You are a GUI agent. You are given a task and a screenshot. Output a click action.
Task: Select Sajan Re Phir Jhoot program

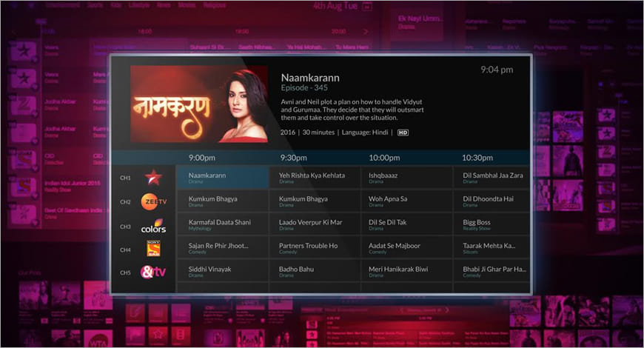223,248
